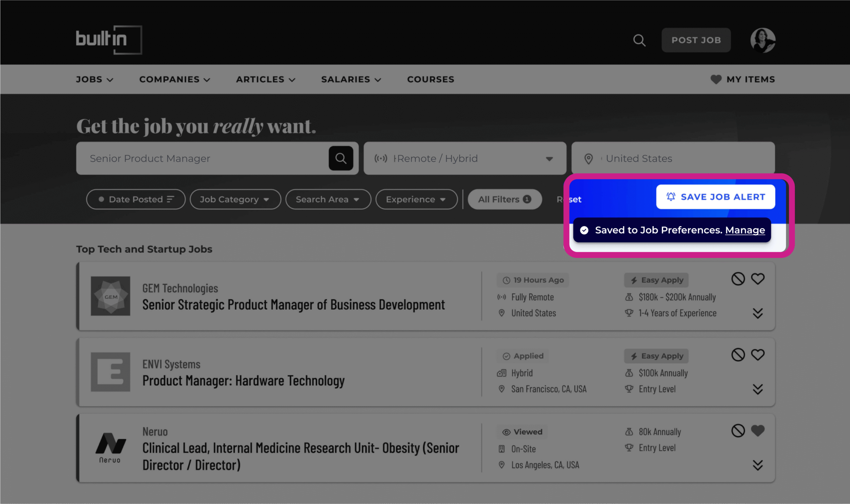Click the POST JOB button
The height and width of the screenshot is (504, 850).
pos(696,40)
